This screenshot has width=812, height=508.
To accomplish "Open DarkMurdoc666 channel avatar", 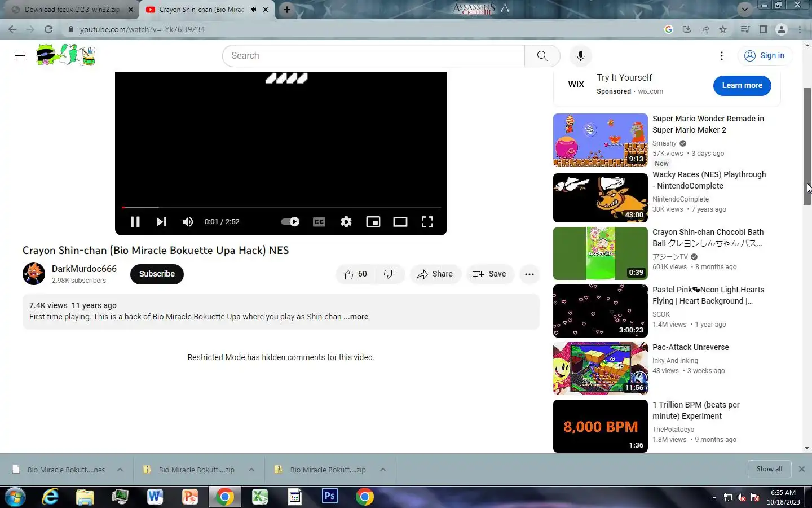I will (x=34, y=274).
